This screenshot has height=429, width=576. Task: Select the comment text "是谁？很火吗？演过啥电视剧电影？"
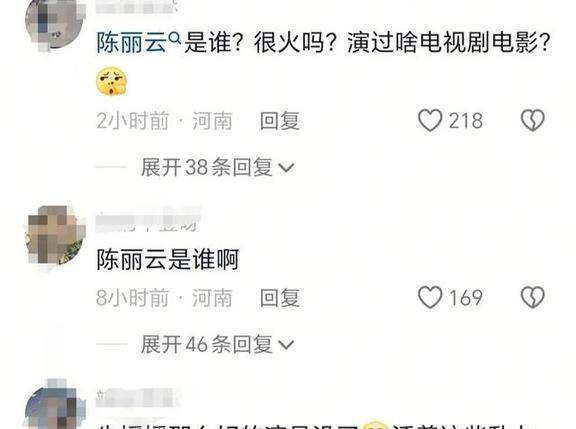pyautogui.click(x=367, y=43)
